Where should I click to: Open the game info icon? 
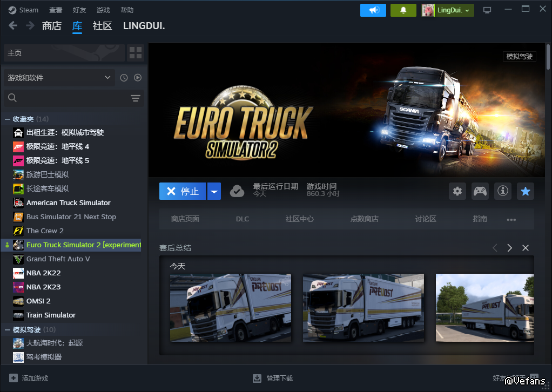(x=503, y=191)
